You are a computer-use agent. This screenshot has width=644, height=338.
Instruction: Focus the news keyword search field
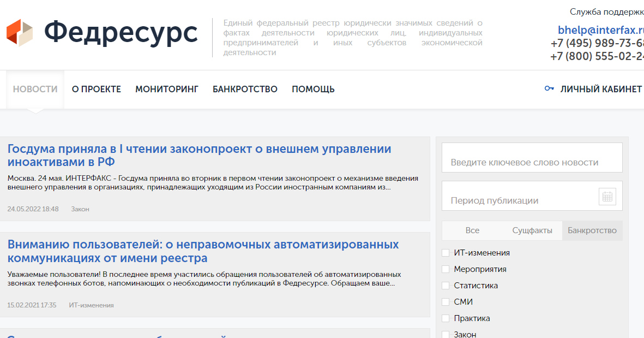coord(532,158)
